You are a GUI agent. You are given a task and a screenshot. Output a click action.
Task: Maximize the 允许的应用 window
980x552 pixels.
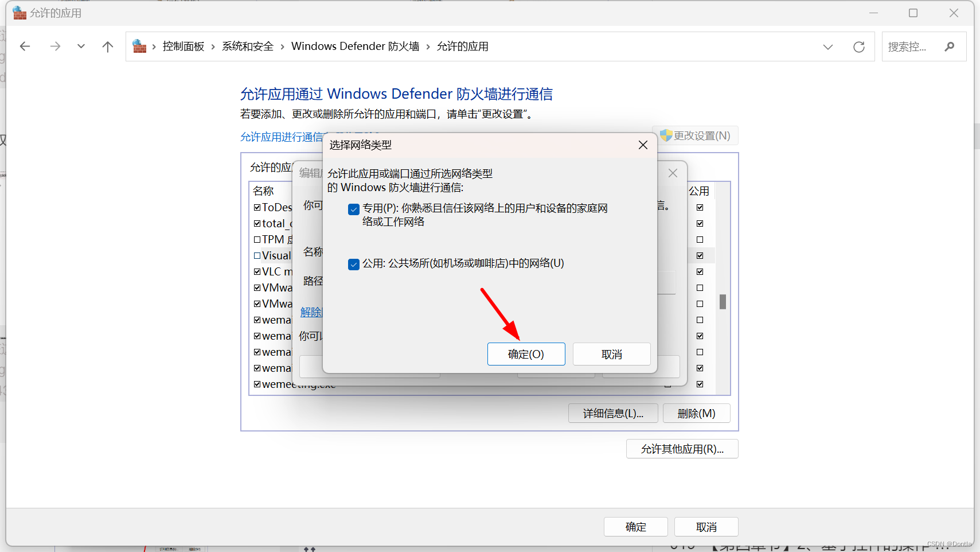(913, 13)
